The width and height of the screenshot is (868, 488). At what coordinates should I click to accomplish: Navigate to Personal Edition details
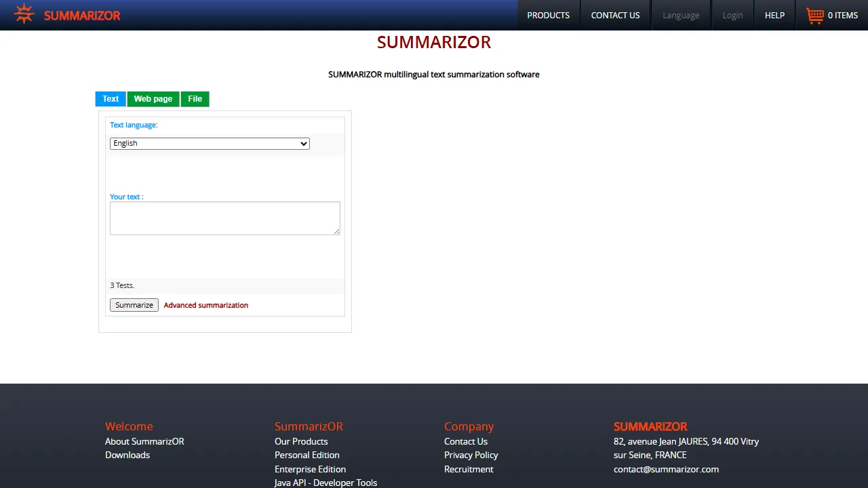point(307,455)
